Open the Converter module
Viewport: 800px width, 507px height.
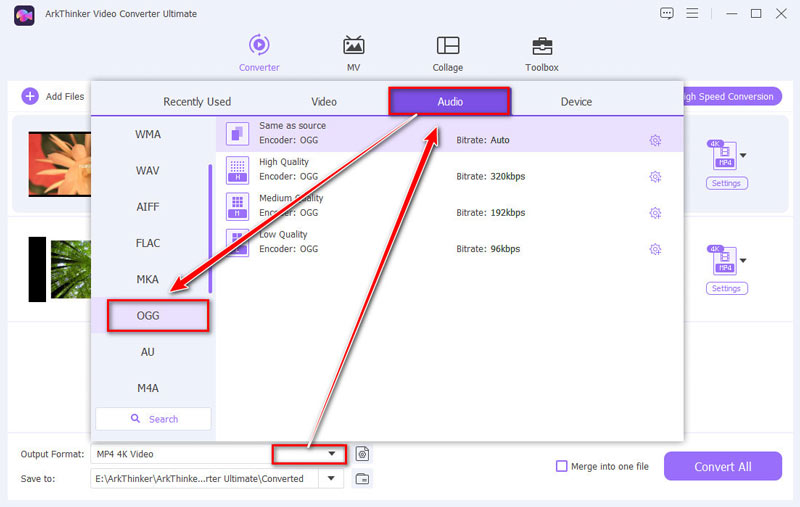[x=259, y=53]
